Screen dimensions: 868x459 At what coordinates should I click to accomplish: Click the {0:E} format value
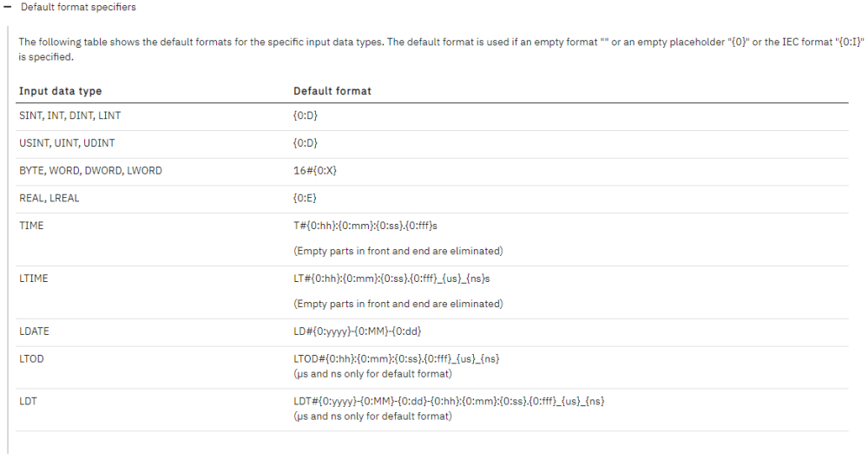(x=305, y=198)
